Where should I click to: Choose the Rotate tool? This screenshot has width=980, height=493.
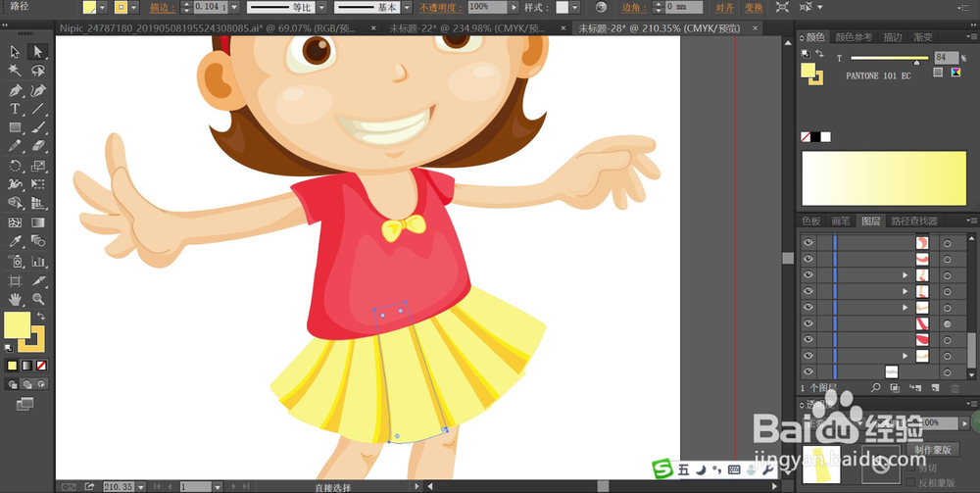15,166
